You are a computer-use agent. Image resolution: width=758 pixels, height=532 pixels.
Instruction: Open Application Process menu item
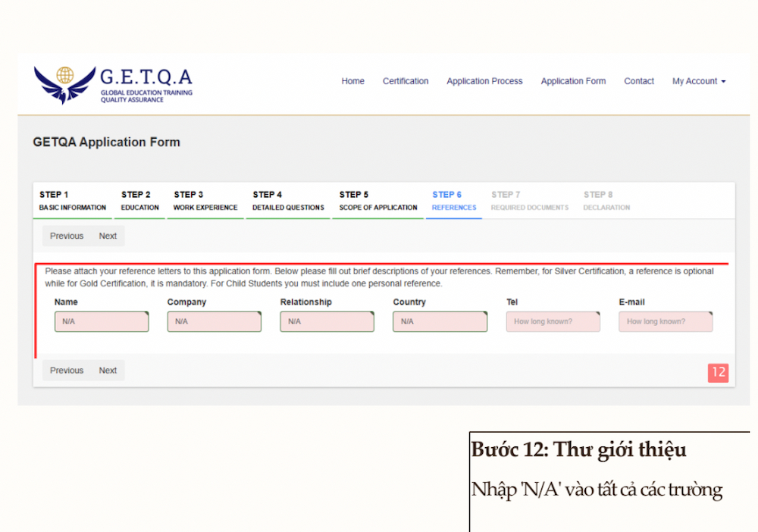(484, 81)
